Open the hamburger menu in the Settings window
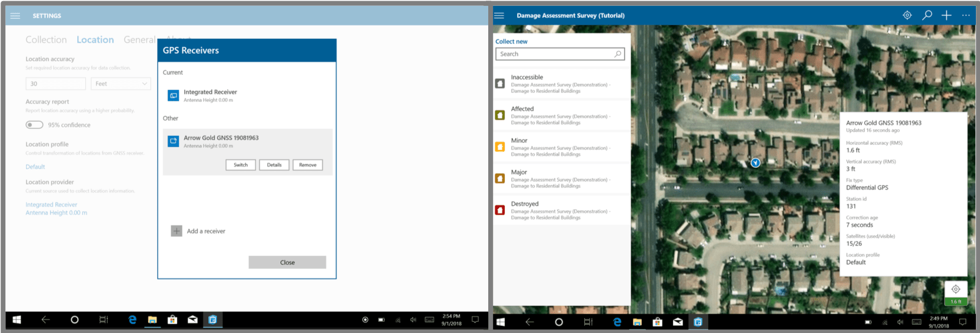The height and width of the screenshot is (333, 980). (x=15, y=16)
